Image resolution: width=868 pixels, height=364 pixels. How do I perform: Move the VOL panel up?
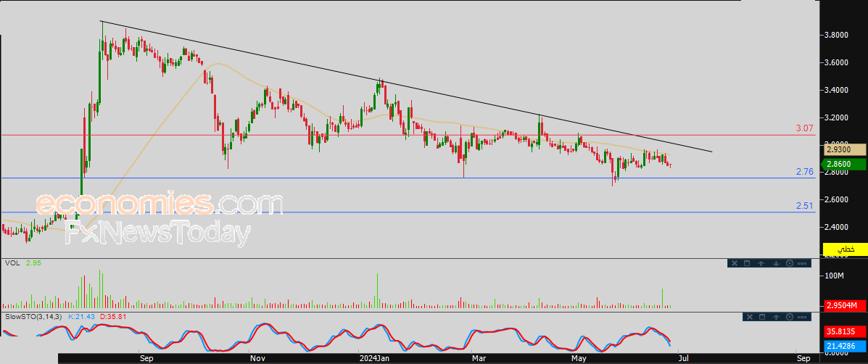pyautogui.click(x=761, y=263)
